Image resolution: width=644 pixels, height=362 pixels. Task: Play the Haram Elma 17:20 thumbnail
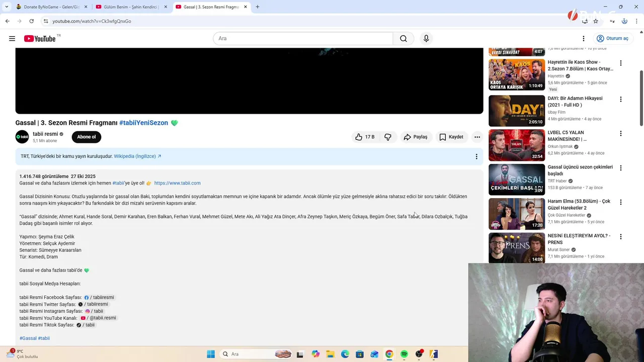click(517, 214)
